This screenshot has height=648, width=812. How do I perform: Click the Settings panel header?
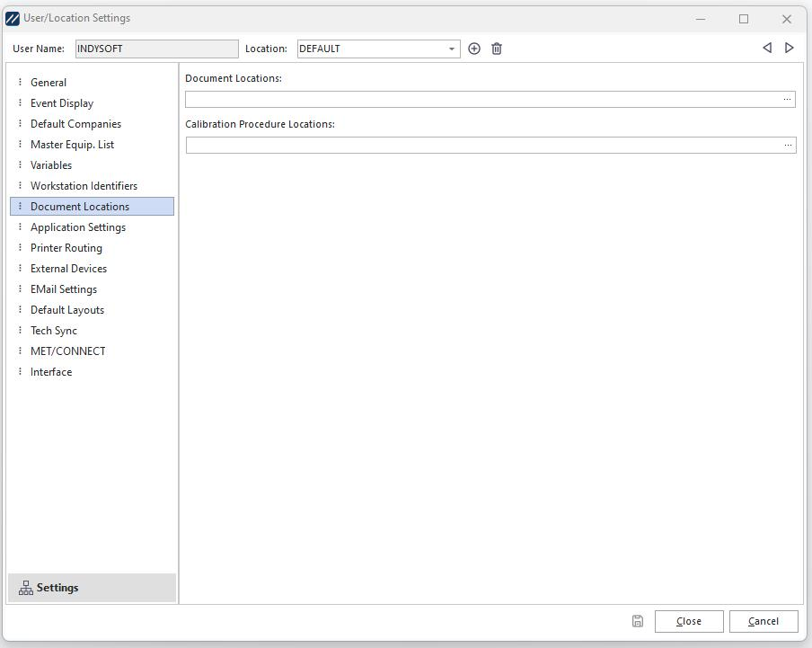pyautogui.click(x=93, y=588)
